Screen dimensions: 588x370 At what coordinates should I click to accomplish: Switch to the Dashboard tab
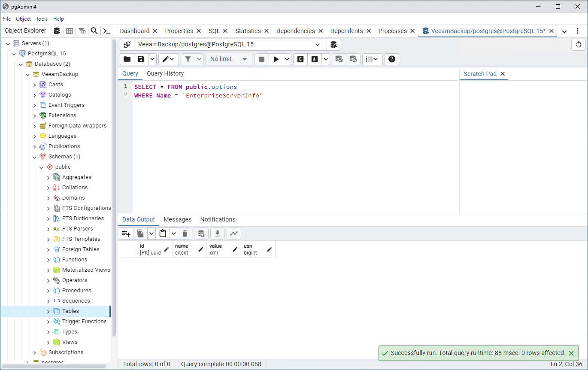tap(135, 31)
